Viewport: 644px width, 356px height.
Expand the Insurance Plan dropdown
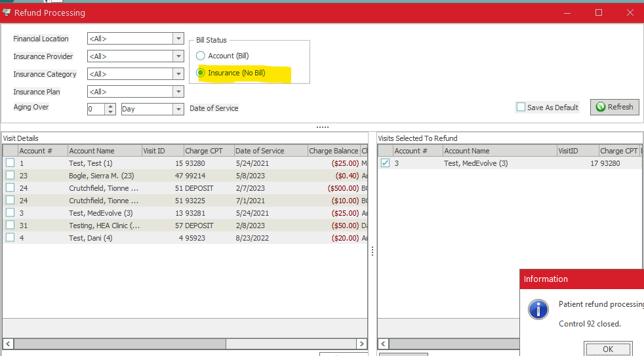pyautogui.click(x=178, y=92)
